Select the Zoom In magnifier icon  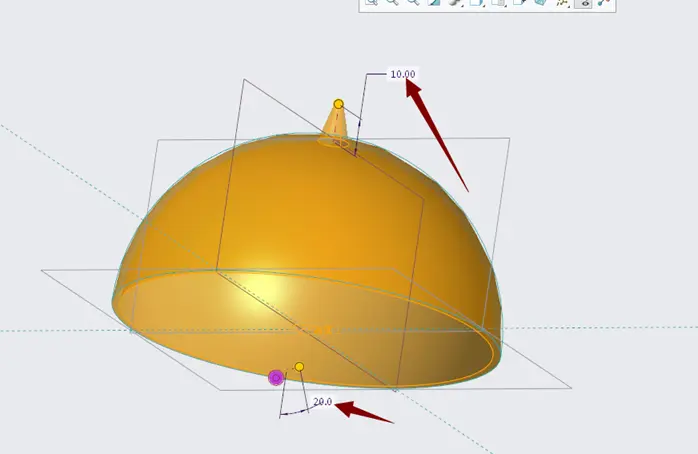(x=392, y=2)
